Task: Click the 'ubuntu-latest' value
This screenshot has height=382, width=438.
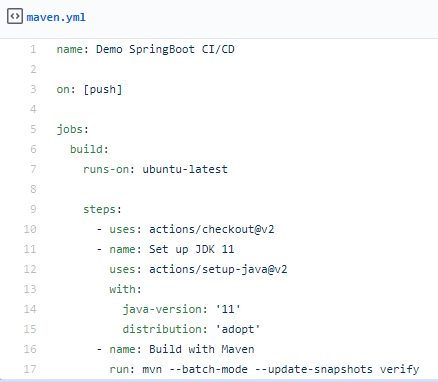Action: coord(185,169)
